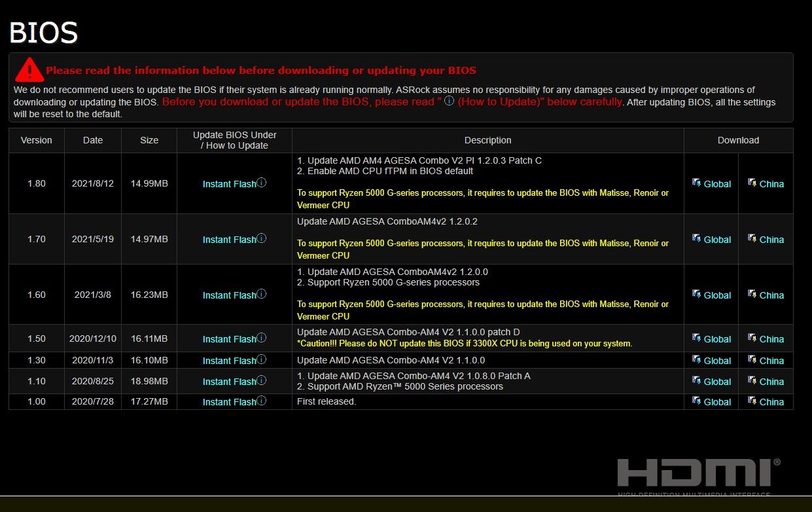Click the 16.23MB size cell

tap(149, 295)
